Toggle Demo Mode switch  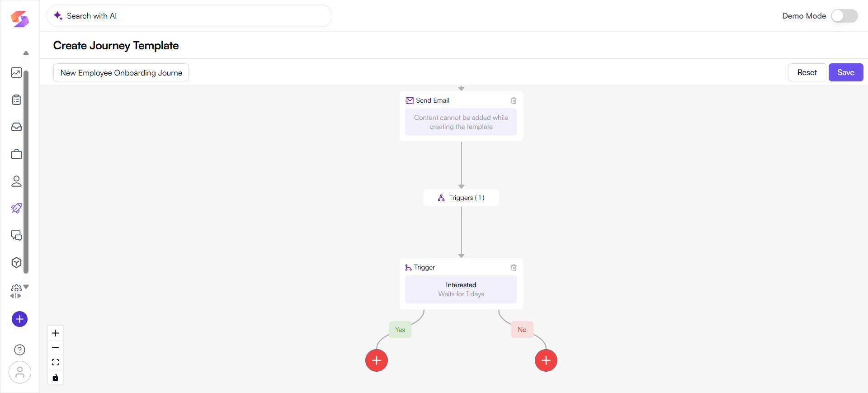tap(844, 16)
